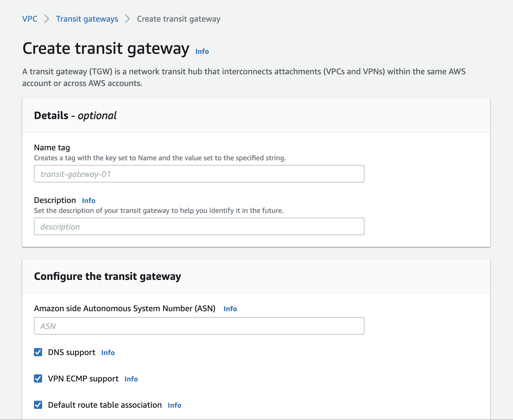513x420 pixels.
Task: Uncheck the DNS support checkbox
Action: pos(38,352)
